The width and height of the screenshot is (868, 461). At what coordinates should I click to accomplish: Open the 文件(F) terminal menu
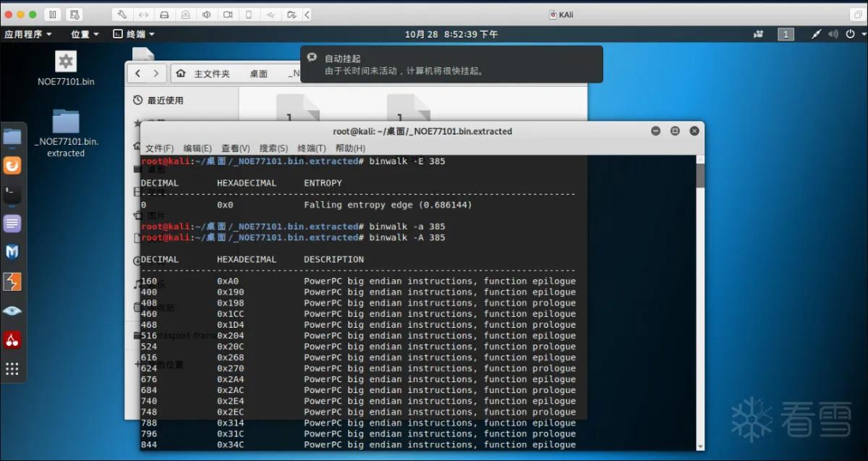(160, 148)
